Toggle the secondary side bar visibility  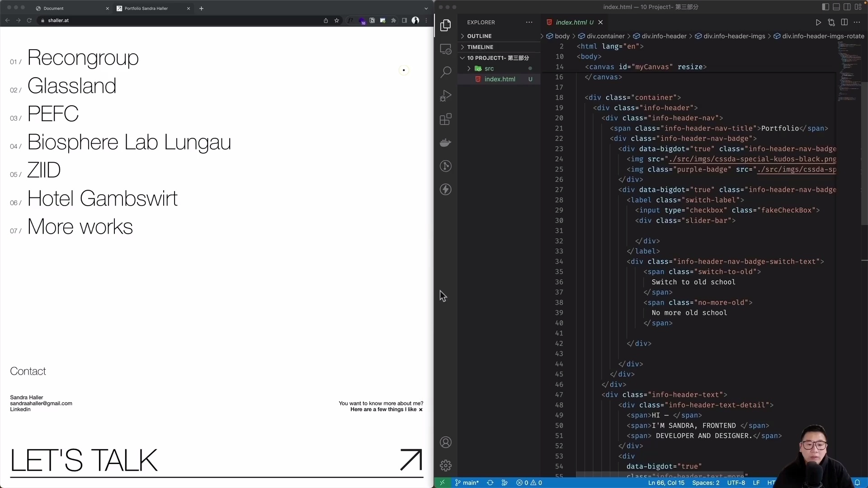click(846, 7)
